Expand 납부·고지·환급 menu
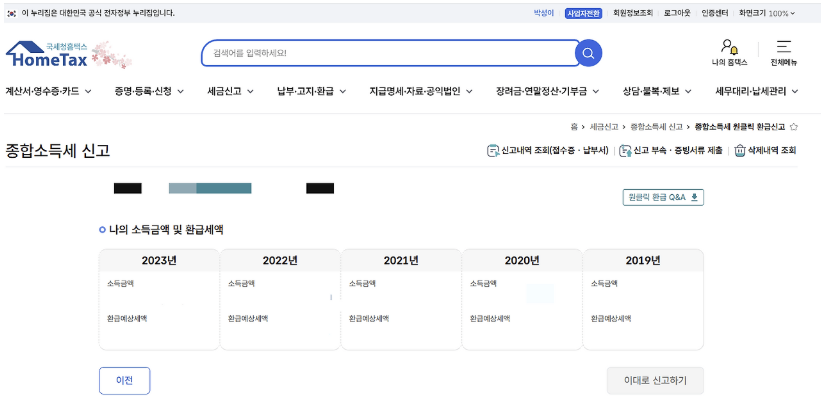This screenshot has height=416, width=821. click(312, 92)
